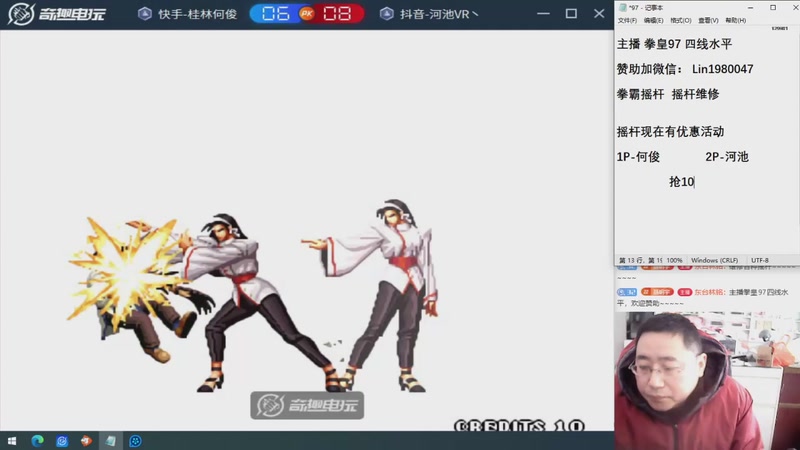Viewport: 800px width, 450px height.
Task: Click the line 拳霸摇杆 摇杆维修 in Notepad
Action: [668, 94]
